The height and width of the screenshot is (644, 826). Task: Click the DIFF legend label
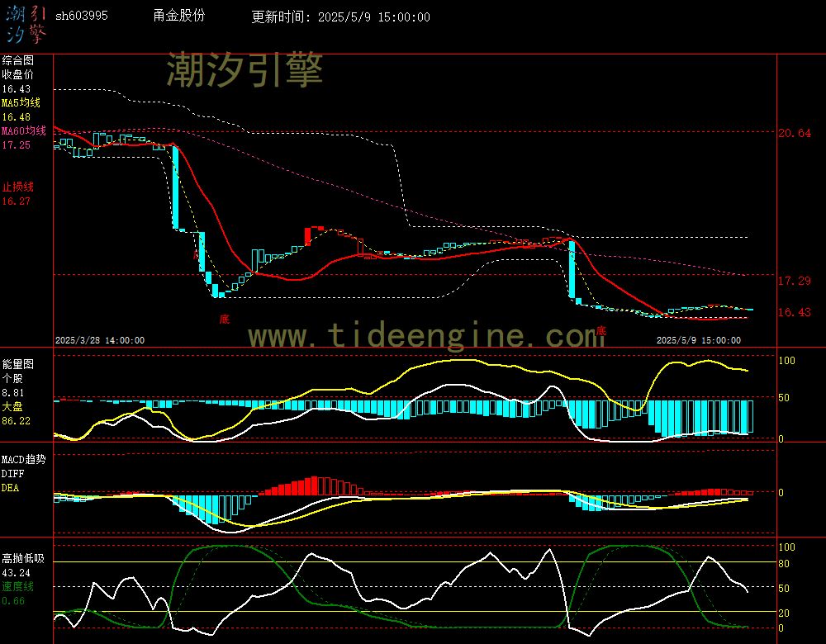point(12,473)
